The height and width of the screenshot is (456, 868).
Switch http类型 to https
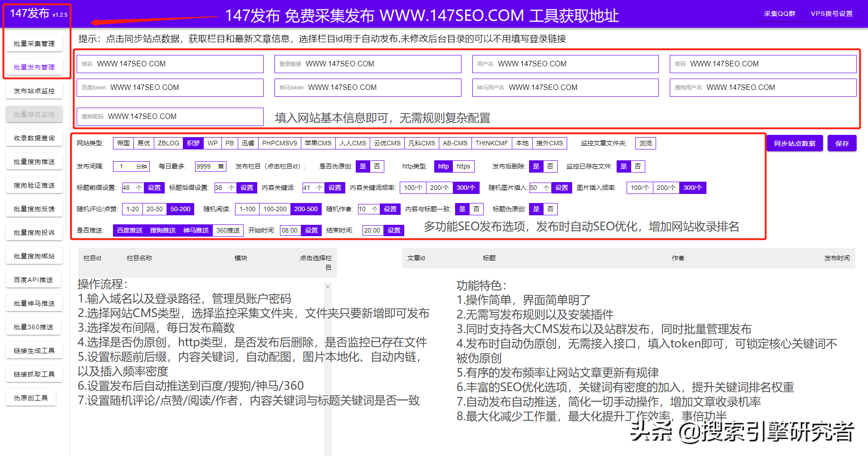[x=463, y=166]
